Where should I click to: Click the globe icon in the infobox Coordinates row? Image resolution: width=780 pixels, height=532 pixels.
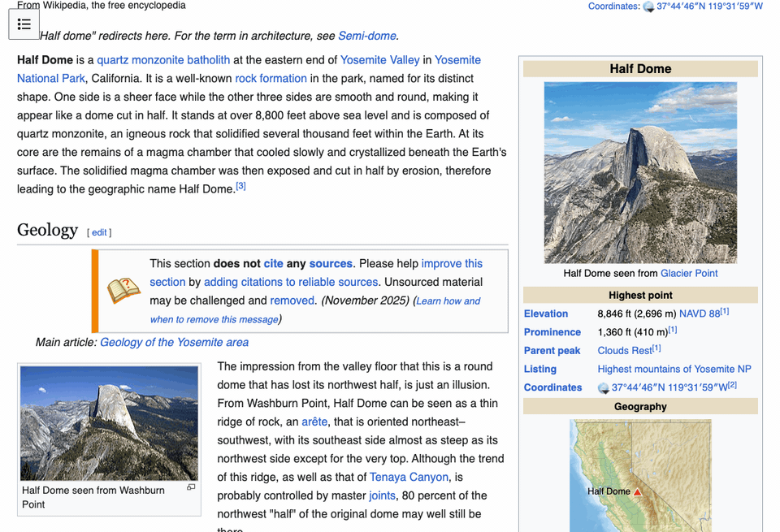[x=604, y=388]
